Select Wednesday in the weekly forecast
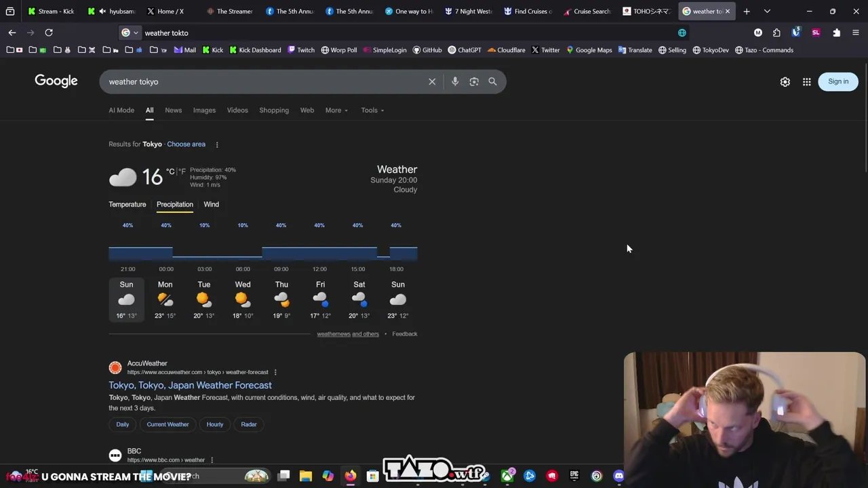The width and height of the screenshot is (868, 488). (x=243, y=299)
